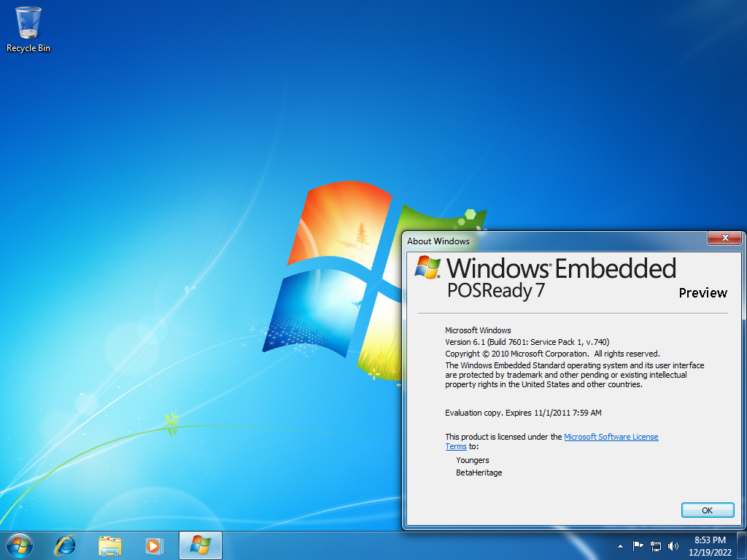Click the 'Copyright © 2010 Microsoft Corporation' line

pyautogui.click(x=553, y=354)
